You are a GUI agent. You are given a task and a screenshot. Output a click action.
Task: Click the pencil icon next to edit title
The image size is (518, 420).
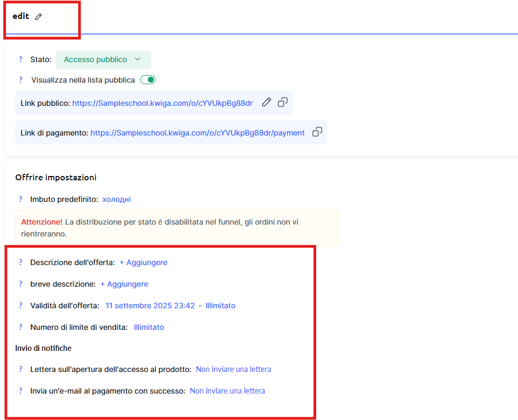pyautogui.click(x=38, y=17)
